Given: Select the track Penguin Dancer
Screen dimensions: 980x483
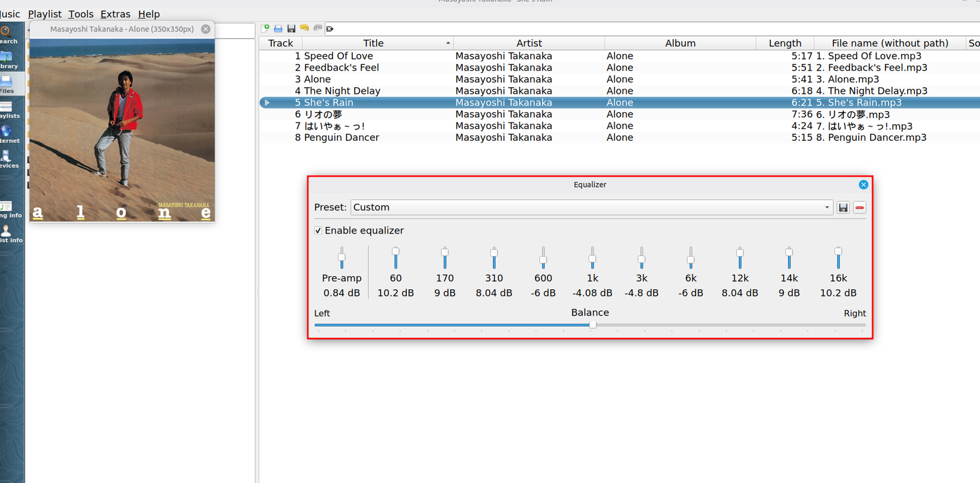Looking at the screenshot, I should [x=342, y=137].
